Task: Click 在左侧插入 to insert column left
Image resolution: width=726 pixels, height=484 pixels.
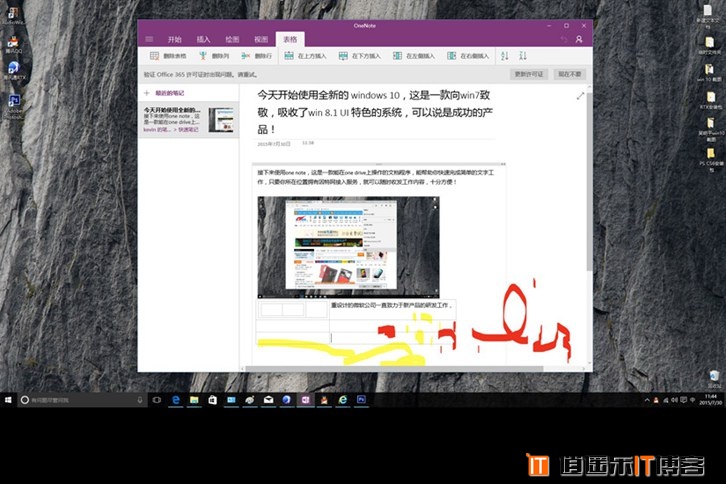Action: [x=413, y=56]
